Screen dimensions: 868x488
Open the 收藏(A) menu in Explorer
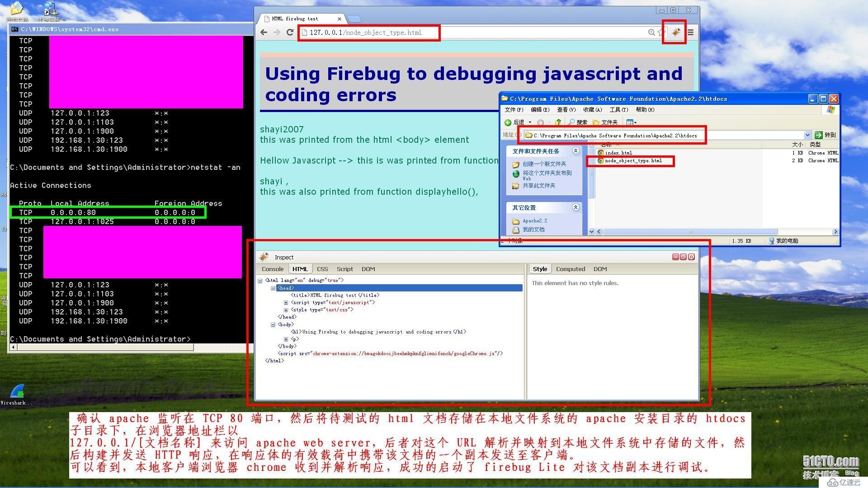[x=592, y=110]
